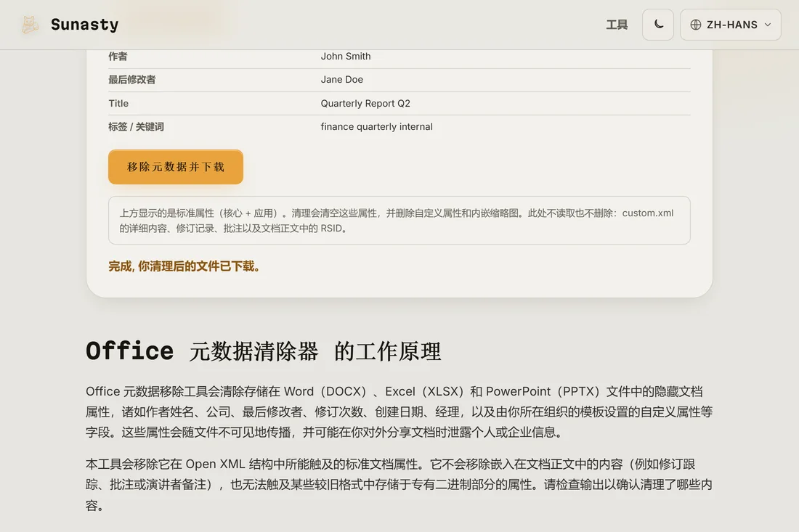Select the 作者 label
This screenshot has width=799, height=532.
(118, 57)
